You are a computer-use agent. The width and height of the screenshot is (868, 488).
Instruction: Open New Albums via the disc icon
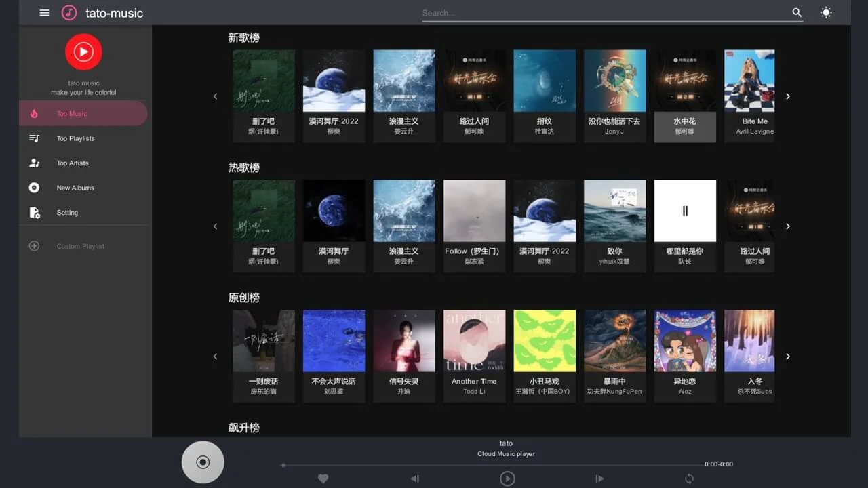[x=34, y=188]
